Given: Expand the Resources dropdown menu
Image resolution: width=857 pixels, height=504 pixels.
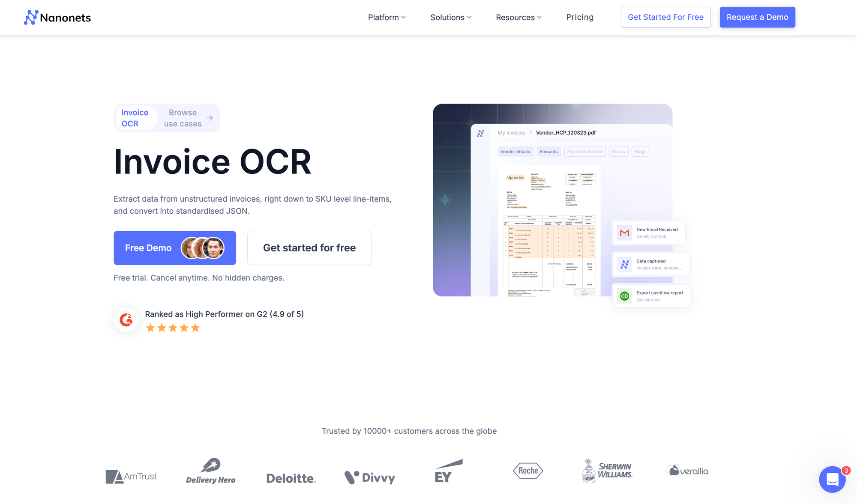Looking at the screenshot, I should 517,17.
